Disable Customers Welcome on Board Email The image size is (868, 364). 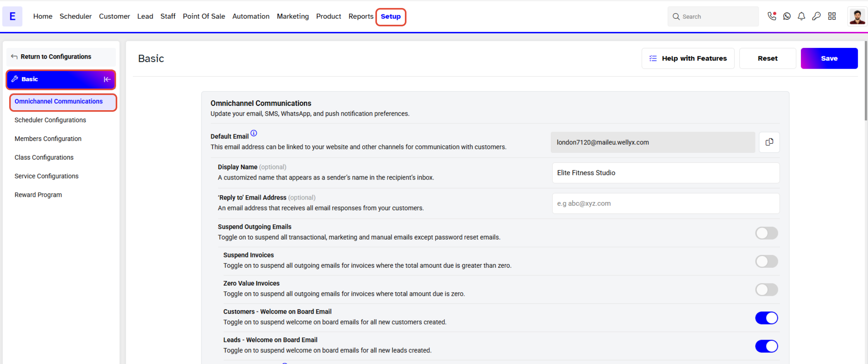(x=766, y=318)
